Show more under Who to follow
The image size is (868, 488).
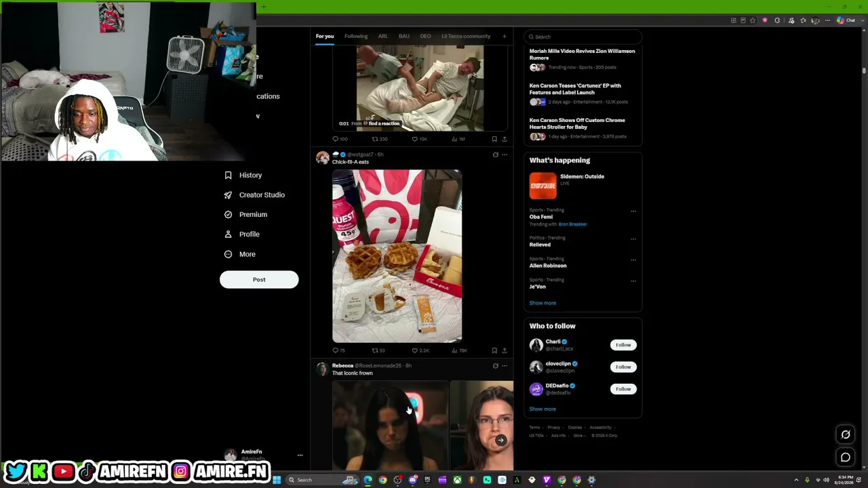tap(542, 409)
